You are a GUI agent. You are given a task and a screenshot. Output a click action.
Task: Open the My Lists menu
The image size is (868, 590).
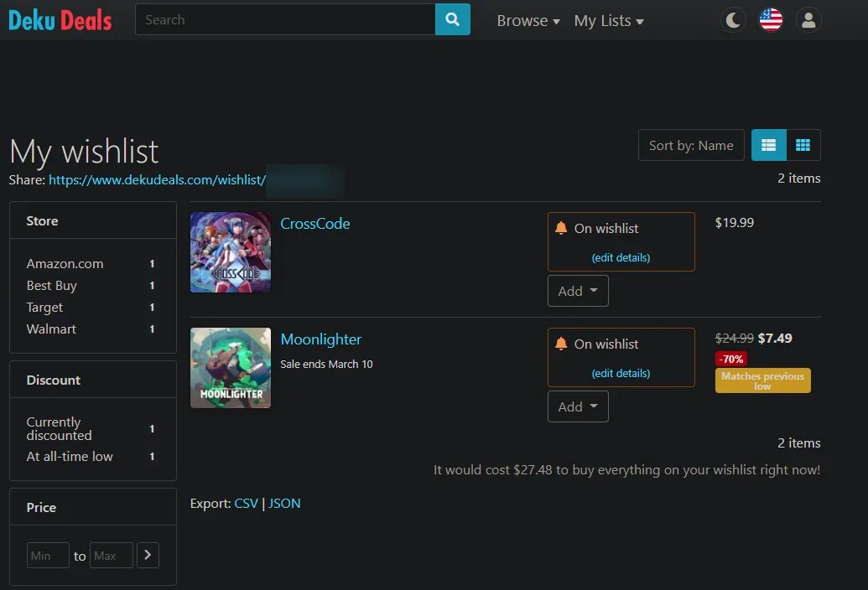click(x=609, y=20)
